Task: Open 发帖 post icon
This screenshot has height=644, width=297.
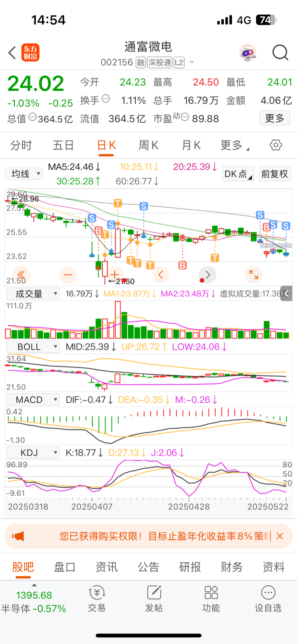Action: pyautogui.click(x=154, y=599)
